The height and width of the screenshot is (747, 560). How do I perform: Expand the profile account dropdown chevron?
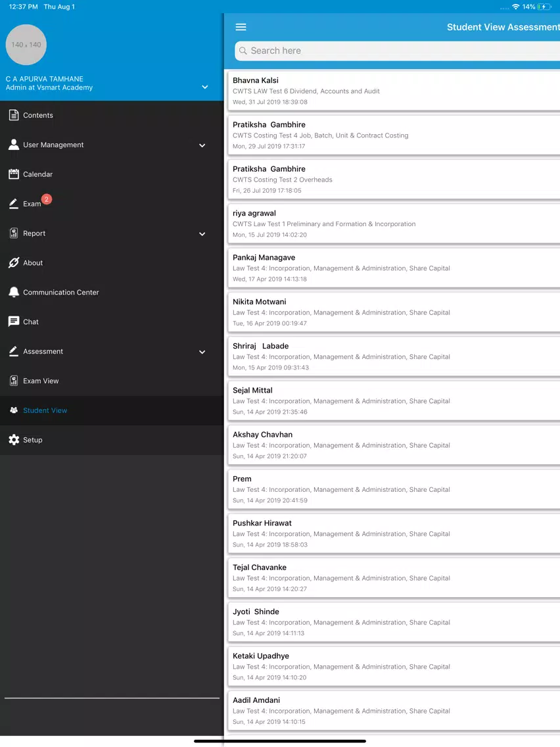(x=205, y=87)
